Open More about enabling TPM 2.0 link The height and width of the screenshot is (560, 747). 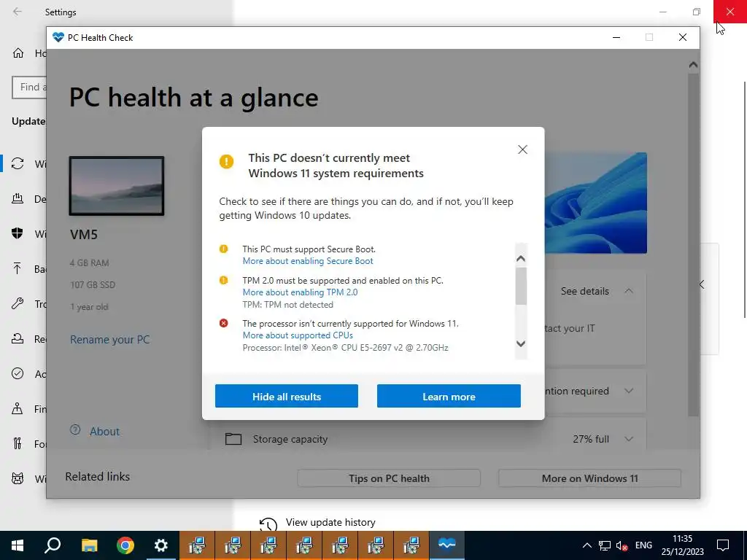point(300,292)
